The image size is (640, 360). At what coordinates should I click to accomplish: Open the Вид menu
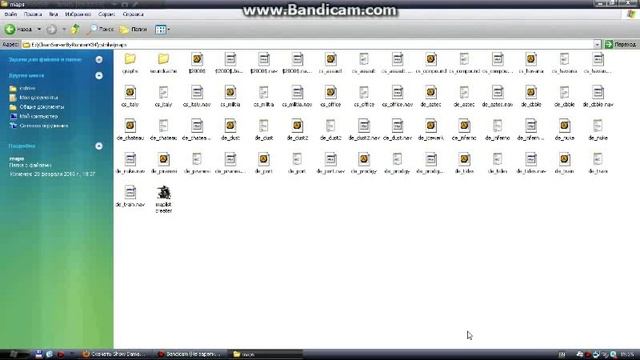pyautogui.click(x=53, y=14)
